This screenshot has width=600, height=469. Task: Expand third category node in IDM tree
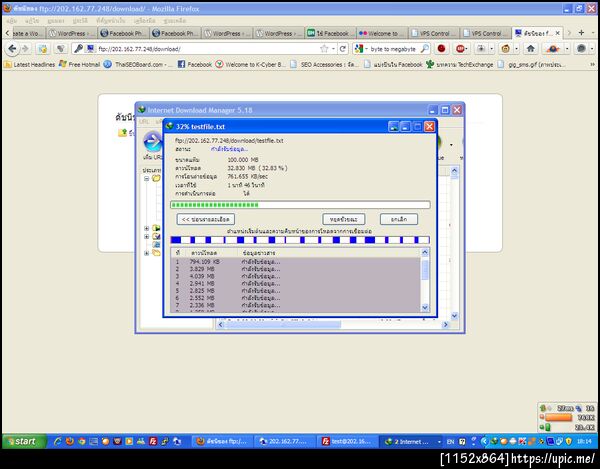[x=147, y=236]
